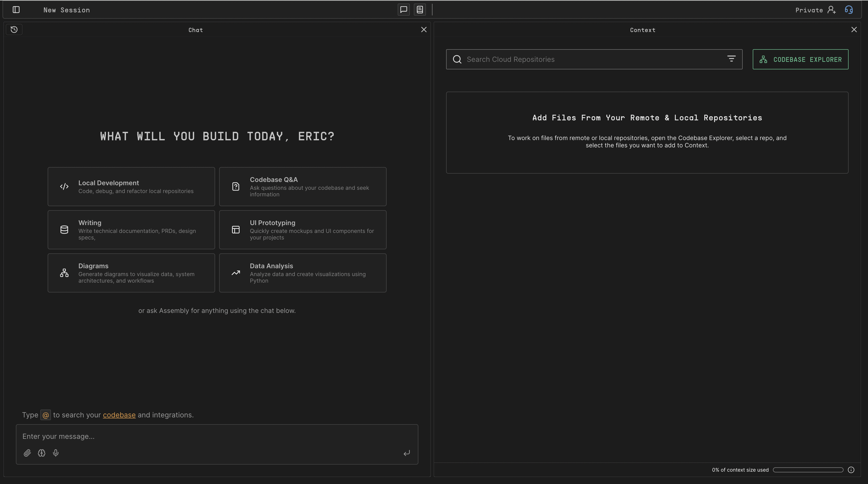Close the Context panel
Viewport: 868px width, 484px height.
pos(854,30)
